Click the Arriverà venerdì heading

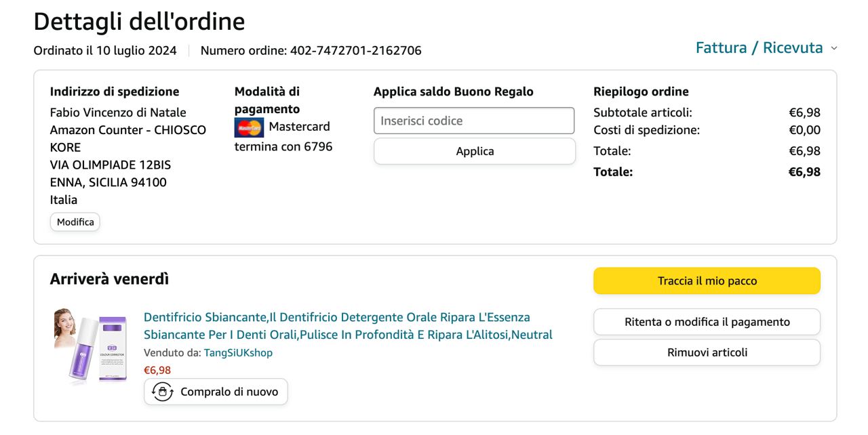(109, 278)
